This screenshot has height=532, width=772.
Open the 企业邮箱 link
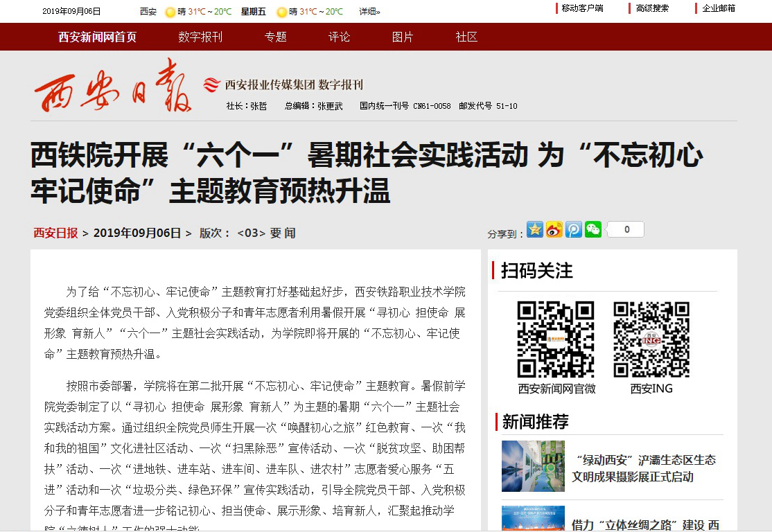click(719, 8)
